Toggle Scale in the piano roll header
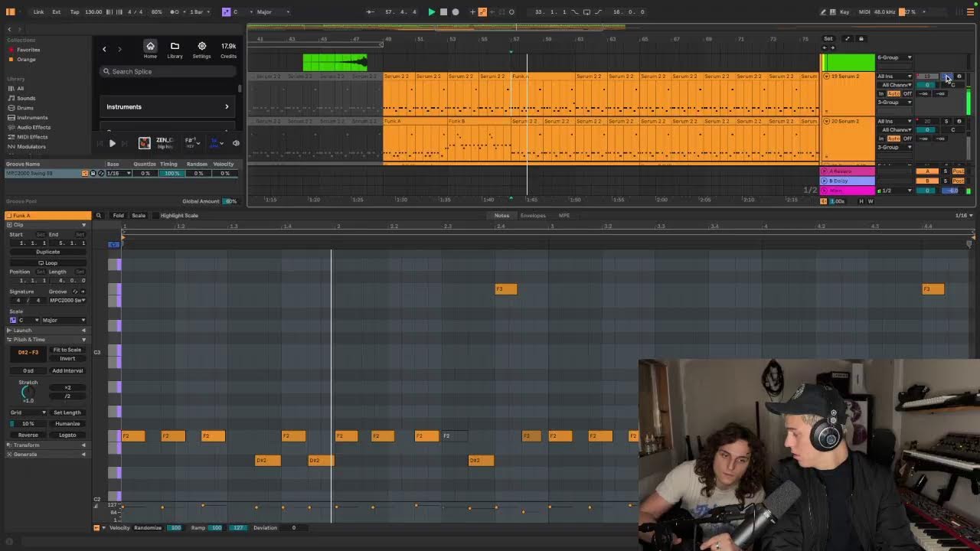The width and height of the screenshot is (980, 551). tap(139, 215)
